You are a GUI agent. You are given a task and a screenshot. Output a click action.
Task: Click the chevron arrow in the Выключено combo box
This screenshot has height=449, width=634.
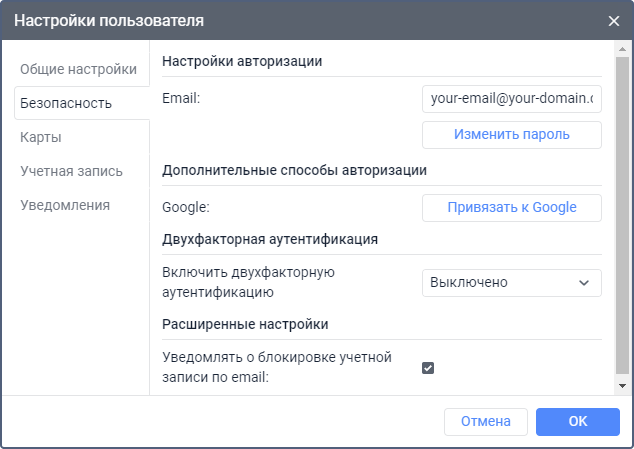pyautogui.click(x=584, y=283)
